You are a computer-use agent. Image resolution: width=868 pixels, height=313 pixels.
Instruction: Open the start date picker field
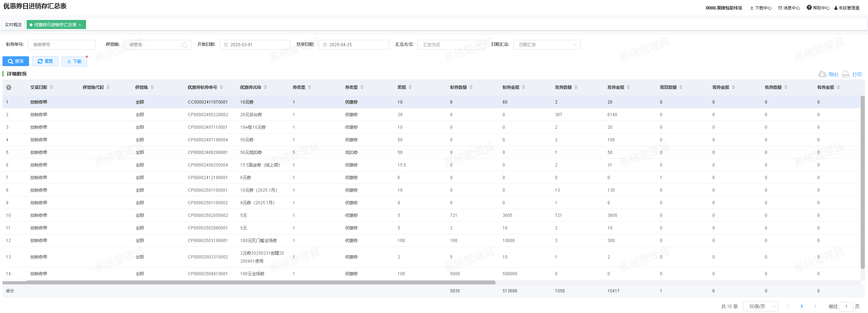(x=255, y=45)
